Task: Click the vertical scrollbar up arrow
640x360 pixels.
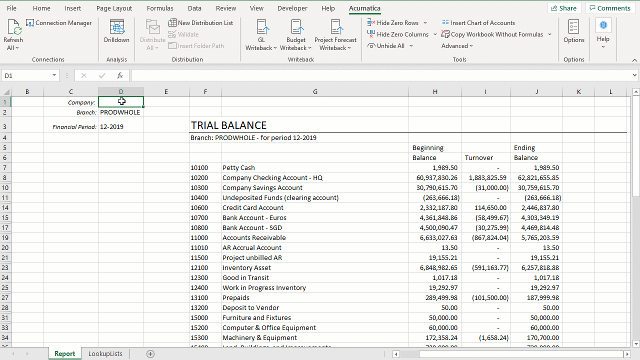Action: point(636,92)
